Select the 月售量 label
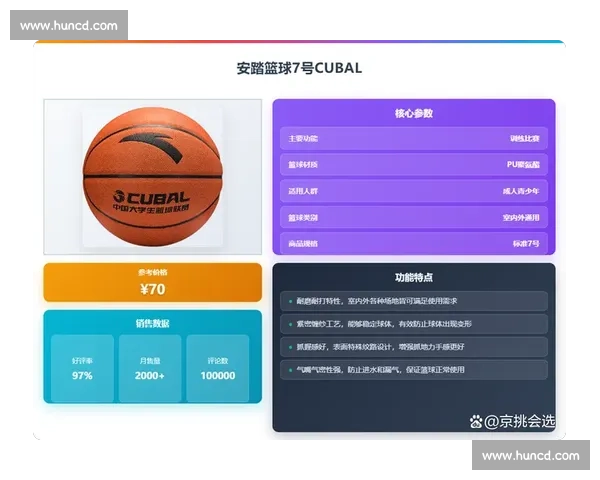 150,361
